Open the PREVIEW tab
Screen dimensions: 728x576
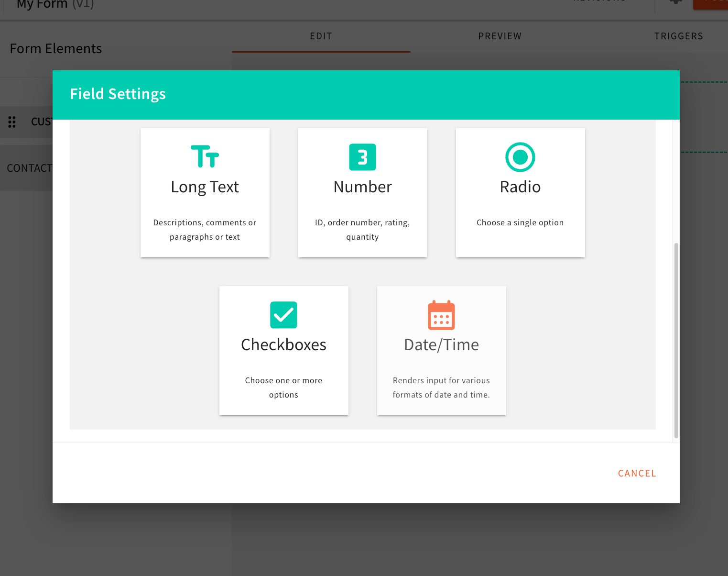[500, 36]
